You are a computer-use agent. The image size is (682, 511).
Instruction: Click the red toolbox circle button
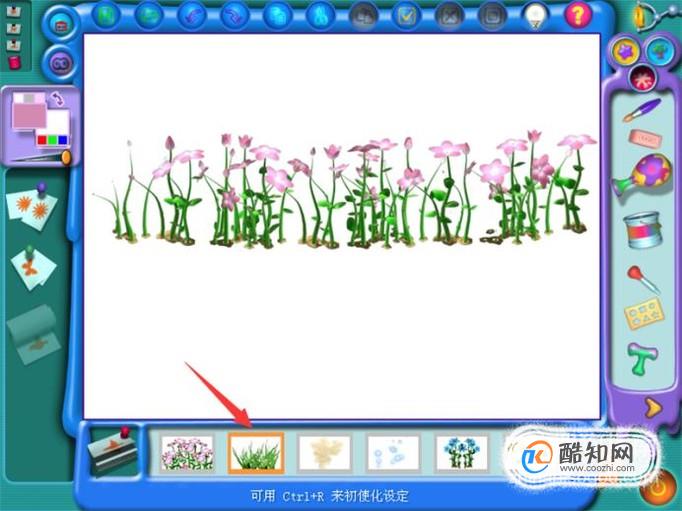pyautogui.click(x=61, y=24)
